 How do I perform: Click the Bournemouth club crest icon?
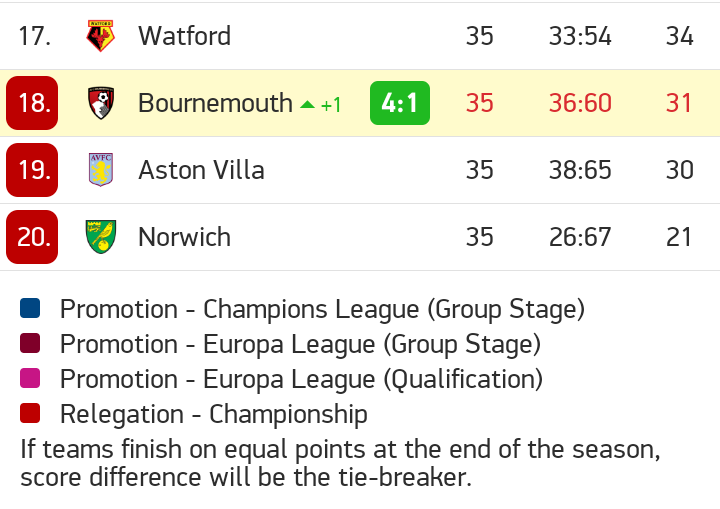[100, 103]
